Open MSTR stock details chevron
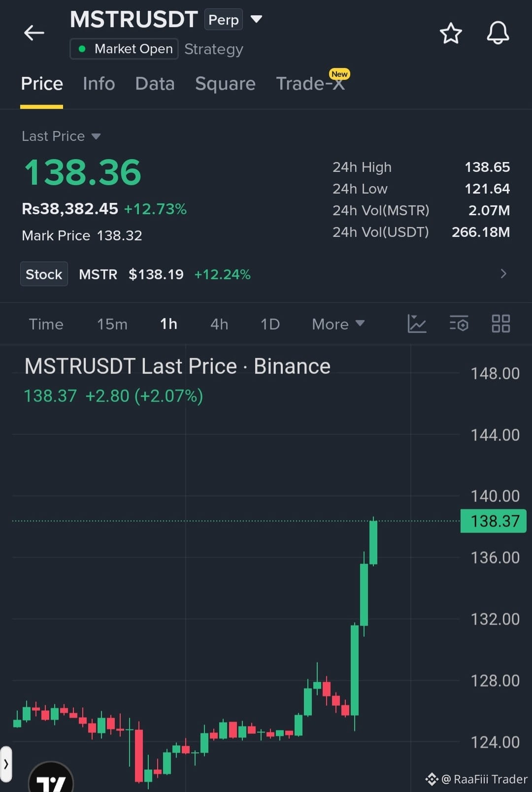532x792 pixels. point(503,274)
